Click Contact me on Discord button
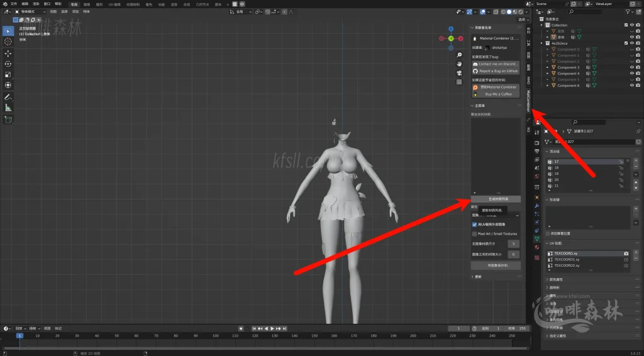 496,64
